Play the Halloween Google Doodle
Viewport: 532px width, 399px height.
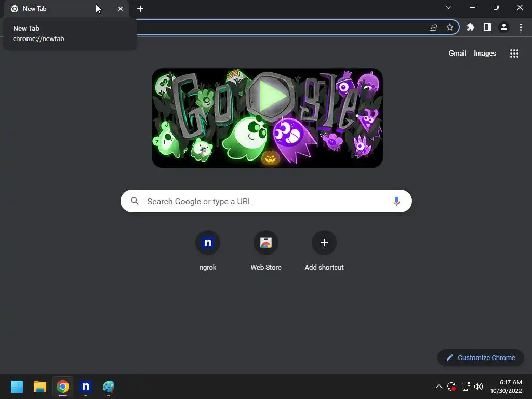point(268,118)
